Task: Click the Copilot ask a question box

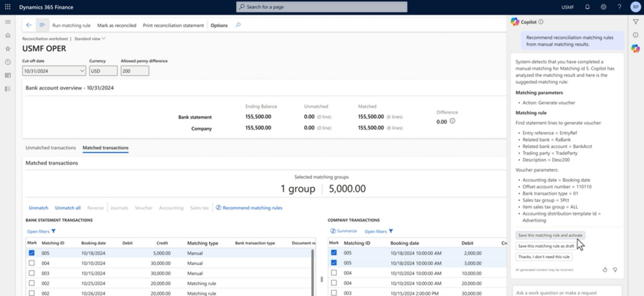Action: click(x=567, y=292)
